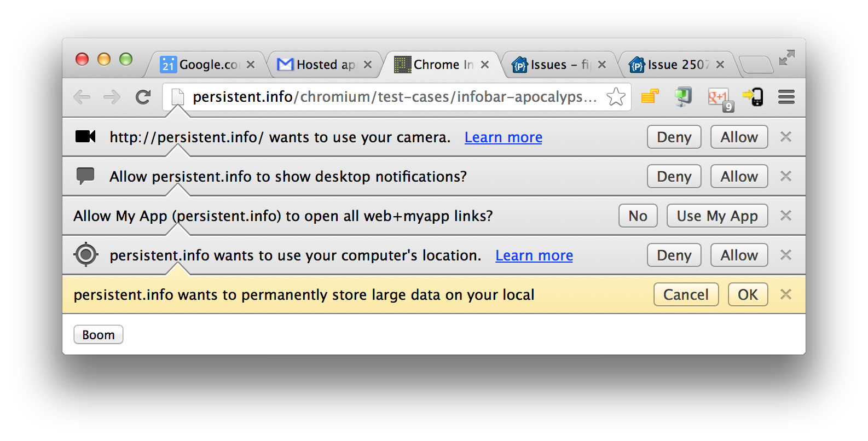Dismiss the camera permission infobar
This screenshot has width=868, height=441.
pyautogui.click(x=786, y=137)
